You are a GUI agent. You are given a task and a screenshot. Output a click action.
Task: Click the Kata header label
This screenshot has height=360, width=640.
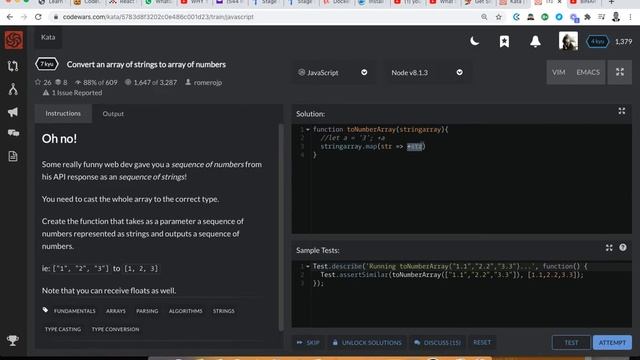(x=48, y=37)
